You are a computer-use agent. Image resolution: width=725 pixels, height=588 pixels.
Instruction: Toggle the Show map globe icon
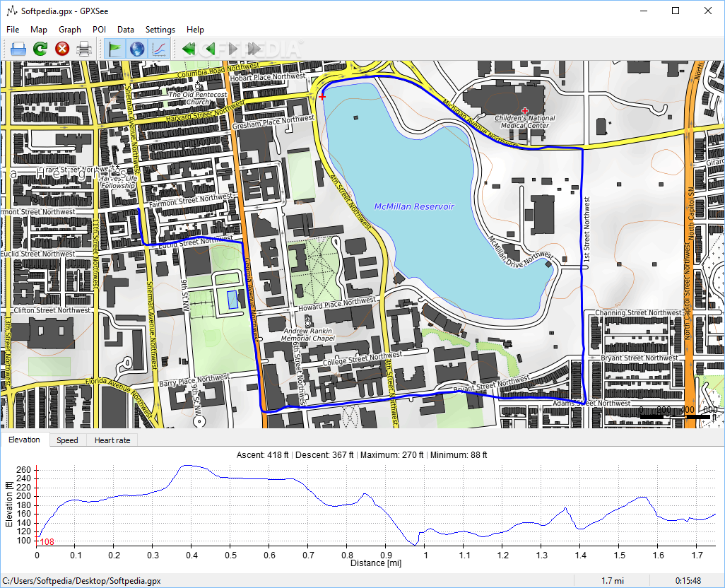pyautogui.click(x=137, y=49)
